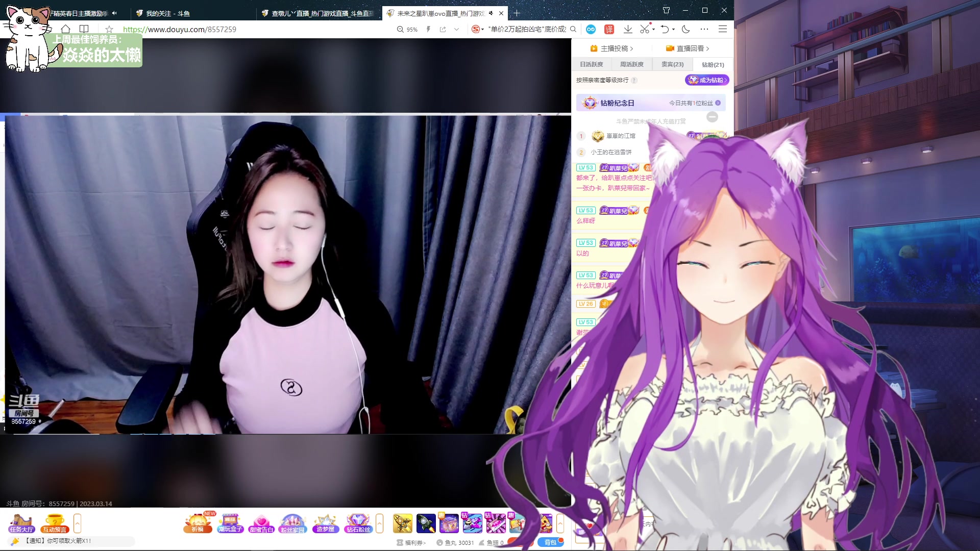
Task: Mute the first tab via its speaker icon
Action: coord(114,13)
